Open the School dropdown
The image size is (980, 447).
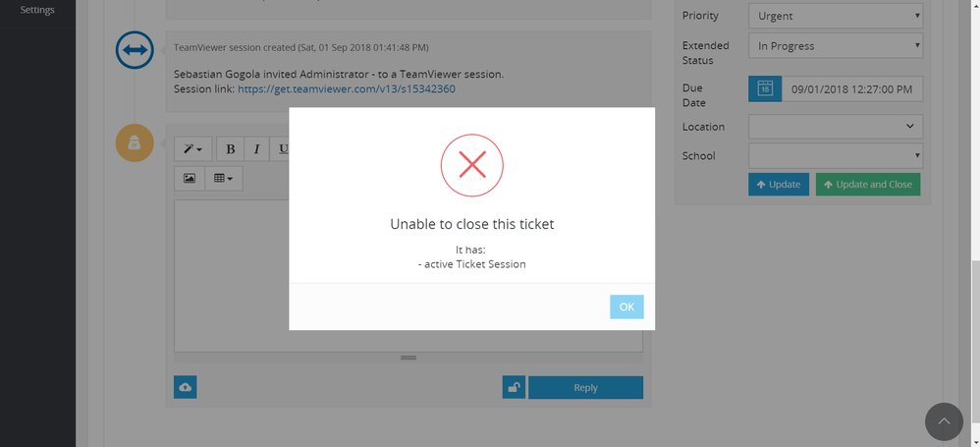click(x=836, y=155)
